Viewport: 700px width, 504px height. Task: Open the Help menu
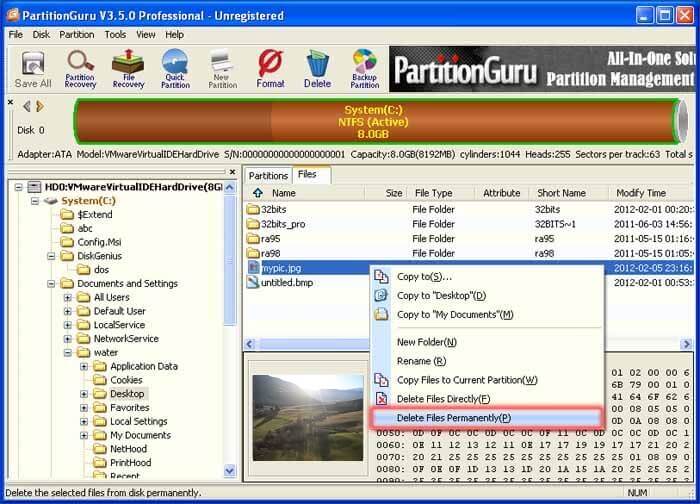click(x=174, y=34)
